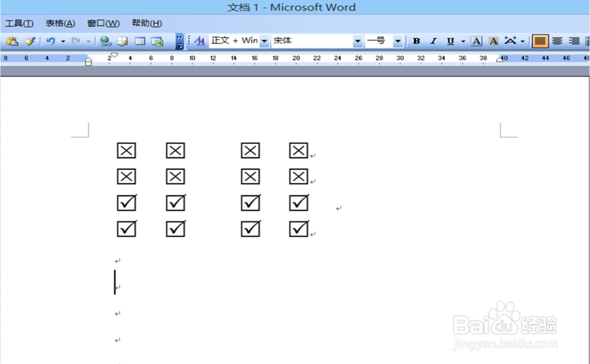Click the Undo button
Screen dimensions: 590x364
(51, 41)
